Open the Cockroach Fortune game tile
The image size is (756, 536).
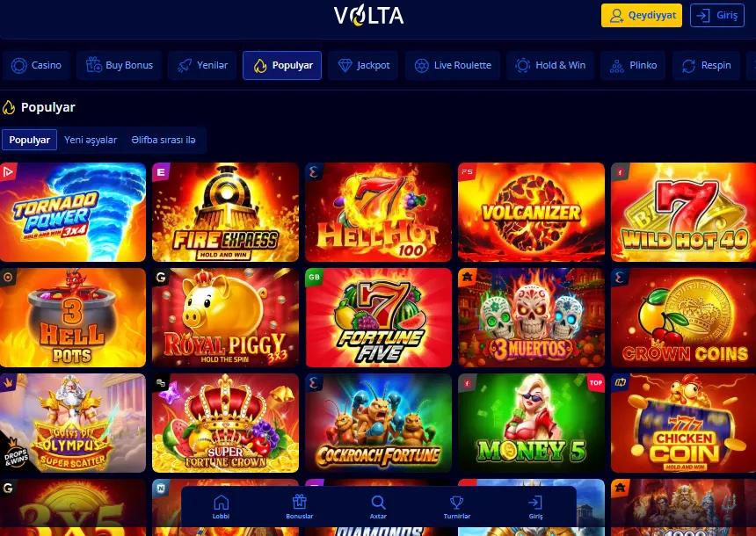[379, 424]
